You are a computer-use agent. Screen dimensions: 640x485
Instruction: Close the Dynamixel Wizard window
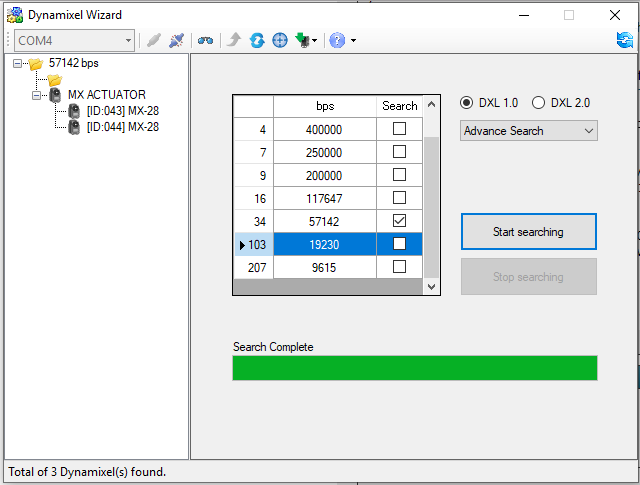tap(615, 16)
